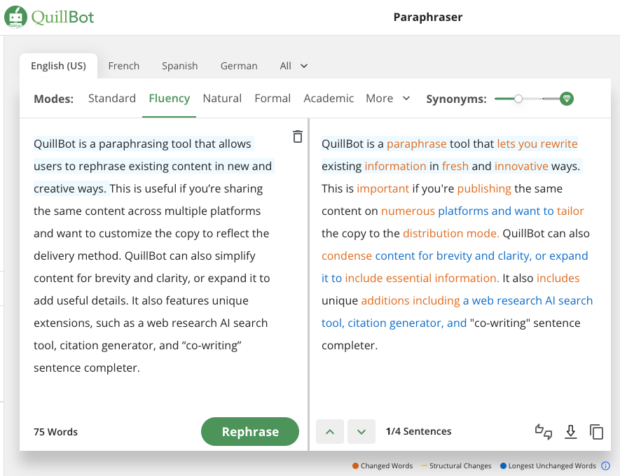Click the thumbs up/down feedback icon
The width and height of the screenshot is (620, 476).
[544, 432]
